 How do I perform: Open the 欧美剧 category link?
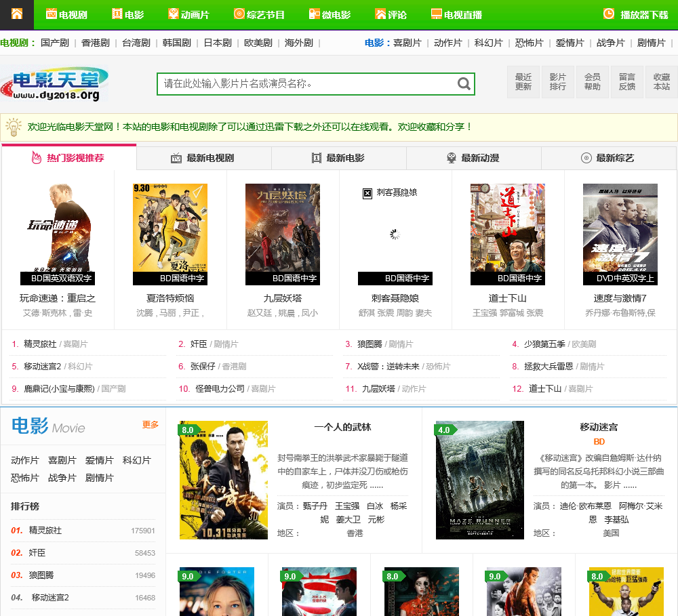coord(258,43)
